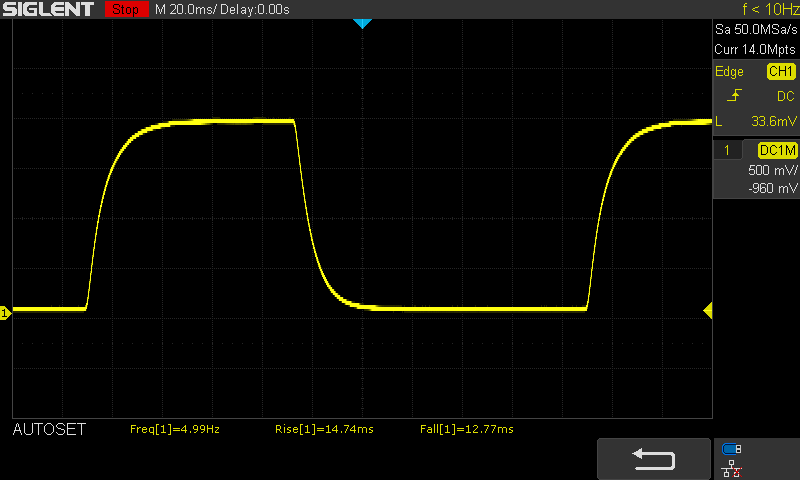Click the back return arrow button

[x=654, y=459]
